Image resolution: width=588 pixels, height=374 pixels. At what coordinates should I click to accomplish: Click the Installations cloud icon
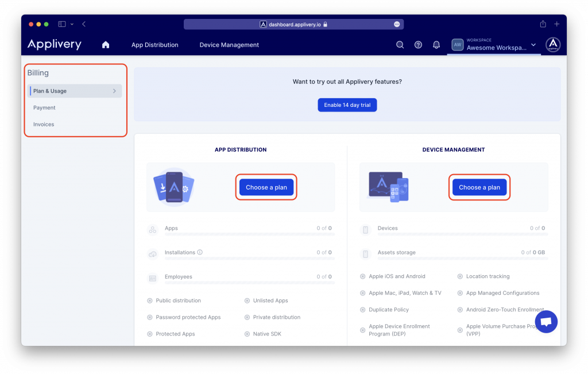(153, 254)
